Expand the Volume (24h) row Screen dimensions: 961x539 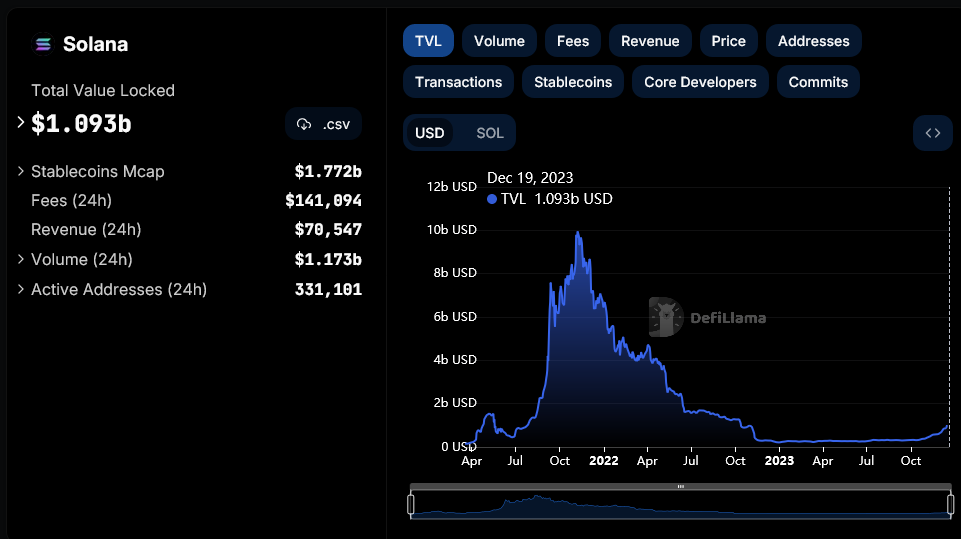point(20,259)
